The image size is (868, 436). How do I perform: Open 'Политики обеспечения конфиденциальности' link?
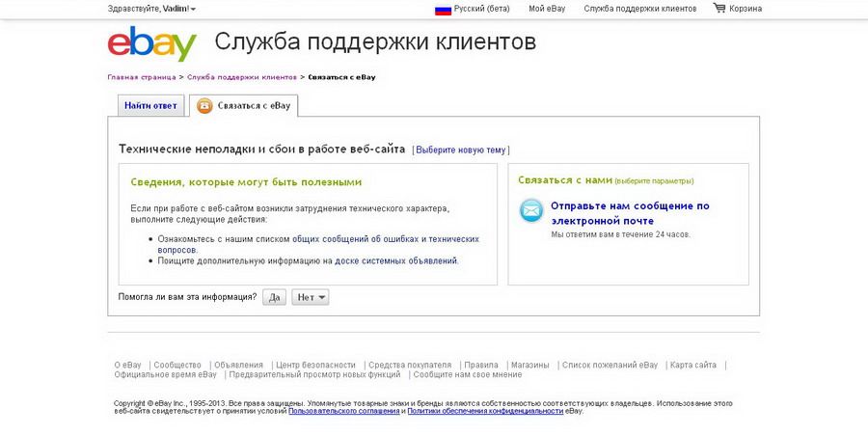[485, 412]
